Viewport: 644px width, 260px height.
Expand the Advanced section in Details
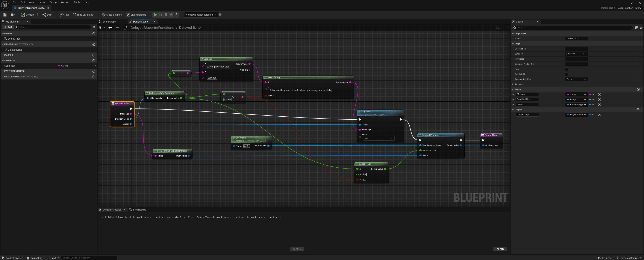pos(513,84)
